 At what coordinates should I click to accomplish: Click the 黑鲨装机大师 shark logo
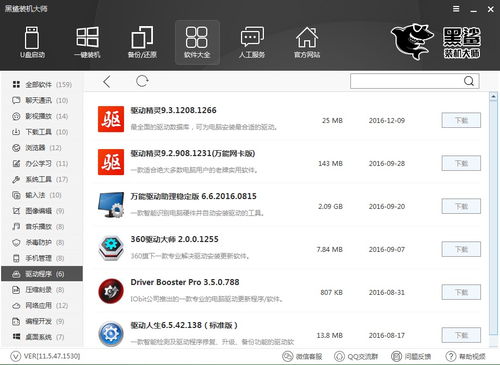point(436,42)
